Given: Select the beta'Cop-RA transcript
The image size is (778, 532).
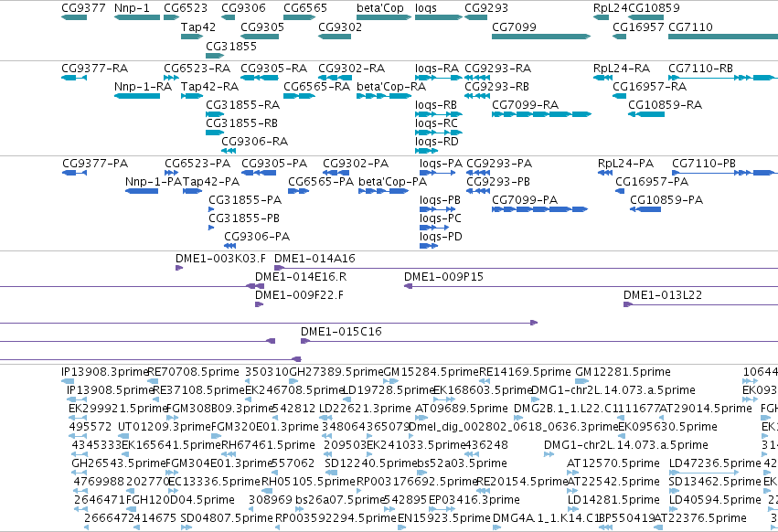Looking at the screenshot, I should coord(384,96).
